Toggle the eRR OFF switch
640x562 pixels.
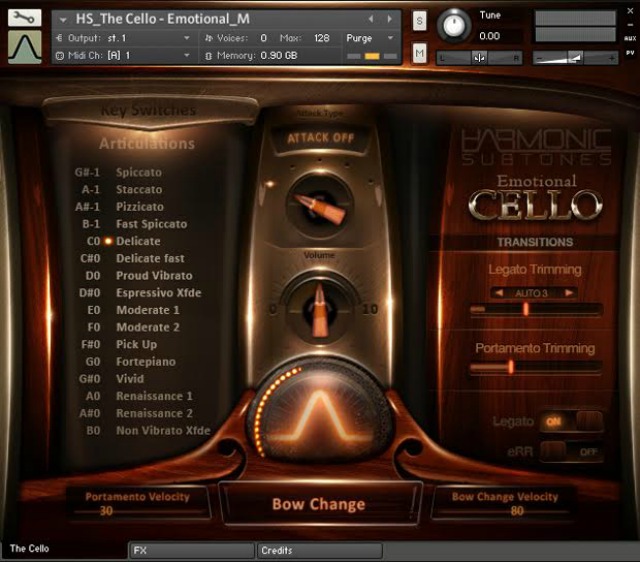click(x=571, y=451)
